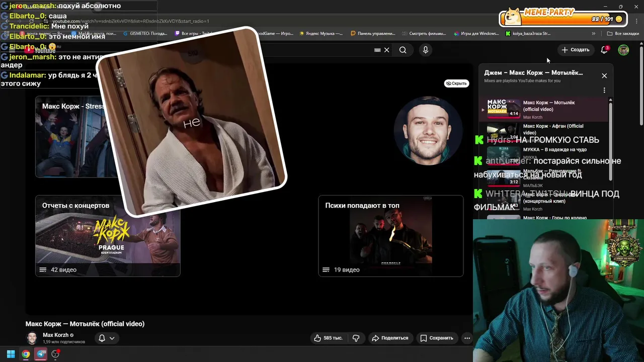Open the kolya_baza3raza Kick bookmark

pyautogui.click(x=528, y=34)
